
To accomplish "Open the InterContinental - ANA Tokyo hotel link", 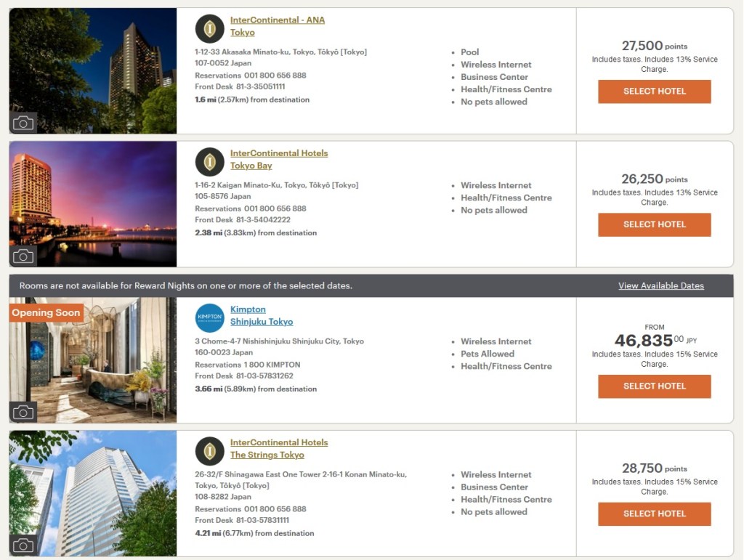I will coord(277,20).
